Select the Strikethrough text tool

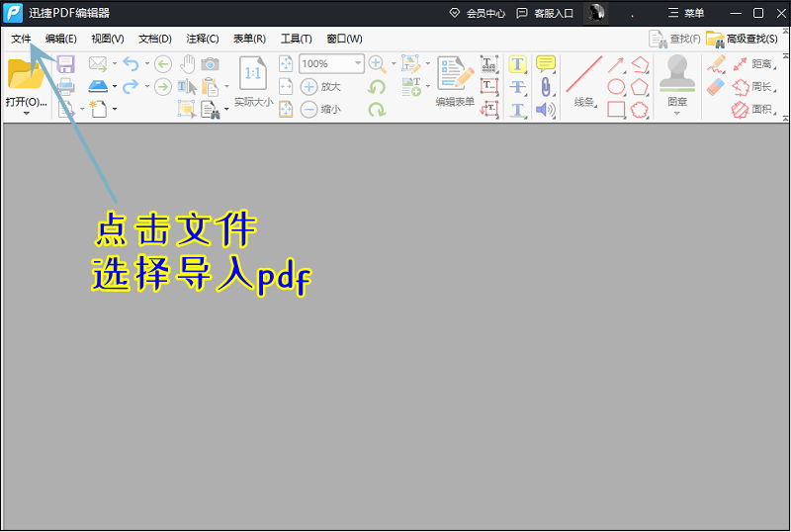tap(517, 87)
